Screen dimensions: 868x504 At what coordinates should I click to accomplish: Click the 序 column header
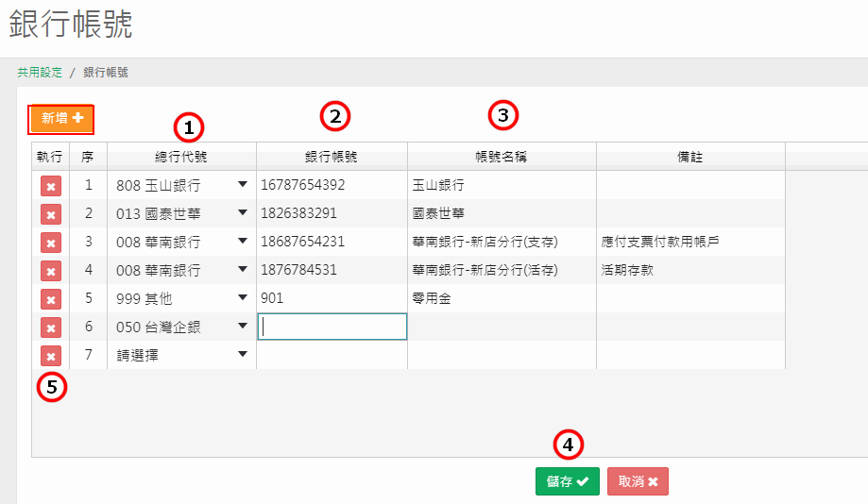click(x=88, y=157)
